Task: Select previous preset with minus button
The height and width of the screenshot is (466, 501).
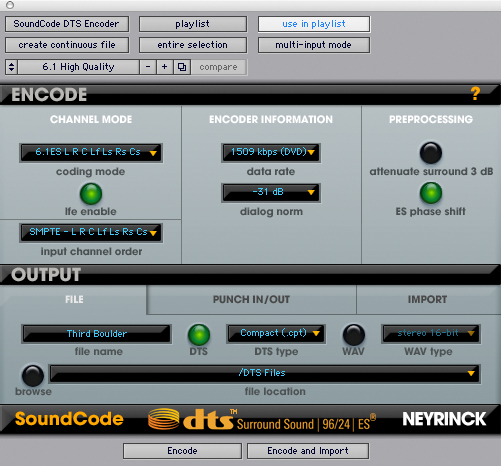Action: click(148, 67)
